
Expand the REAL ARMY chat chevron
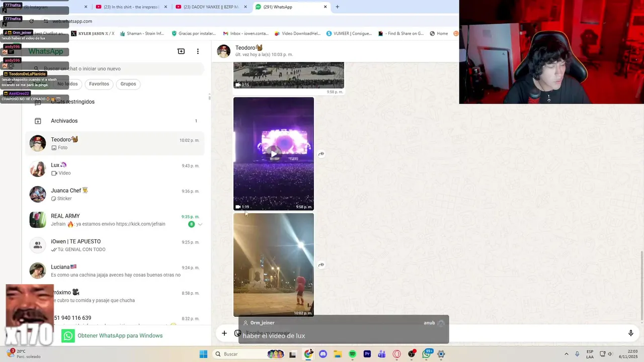point(200,224)
